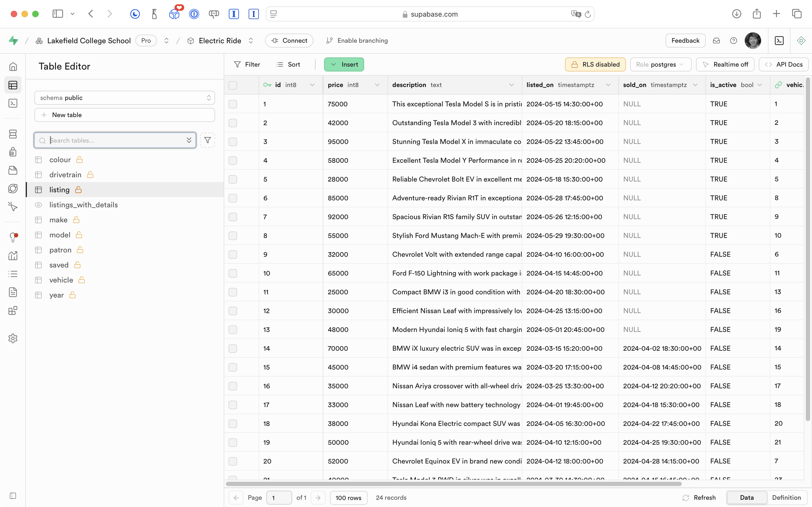
Task: Select the vehicle table in list
Action: [61, 280]
